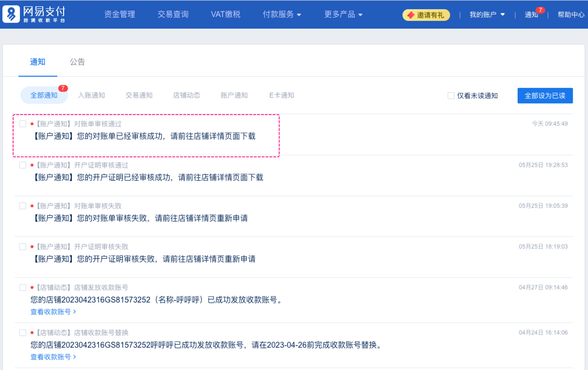The height and width of the screenshot is (370, 588).
Task: Open the 更多产品 dropdown
Action: pyautogui.click(x=343, y=14)
